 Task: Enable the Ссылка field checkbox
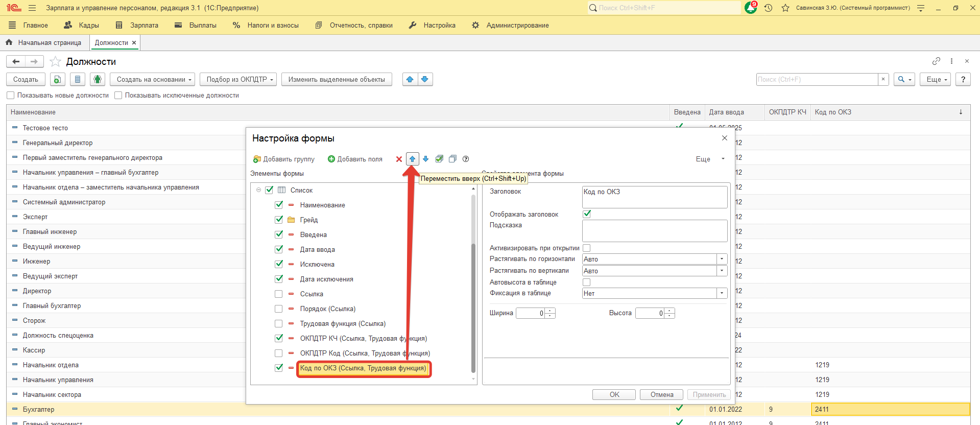point(279,294)
